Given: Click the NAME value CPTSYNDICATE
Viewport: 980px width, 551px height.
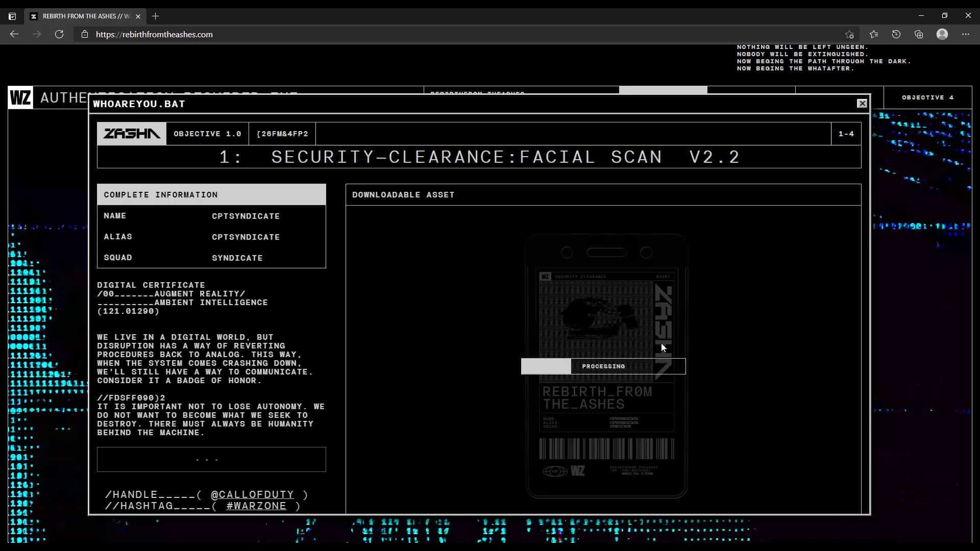Looking at the screenshot, I should [x=246, y=216].
